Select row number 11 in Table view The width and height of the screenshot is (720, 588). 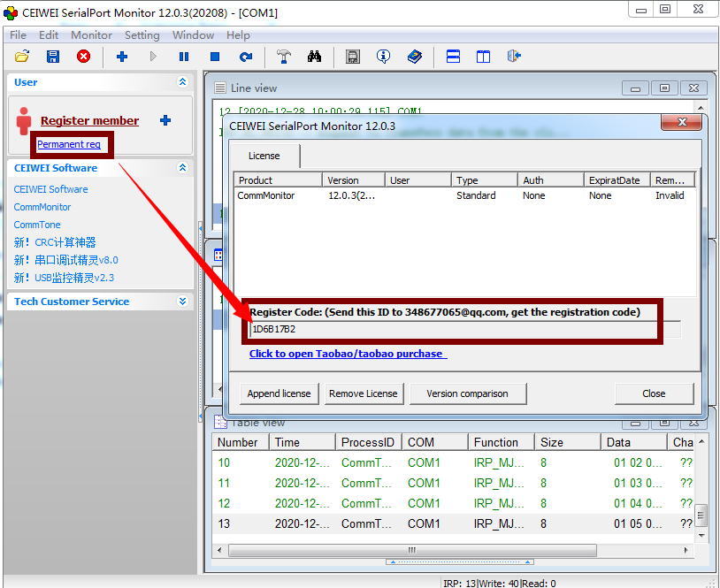[x=454, y=483]
